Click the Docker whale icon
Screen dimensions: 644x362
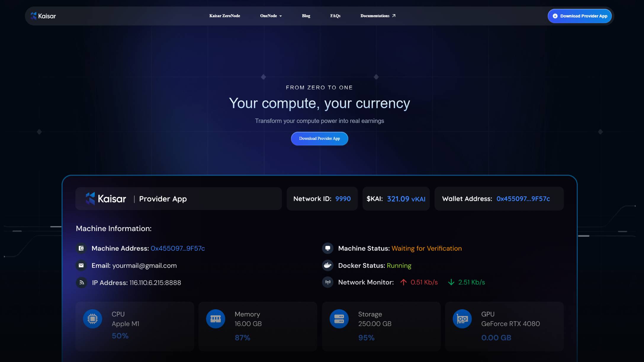328,265
